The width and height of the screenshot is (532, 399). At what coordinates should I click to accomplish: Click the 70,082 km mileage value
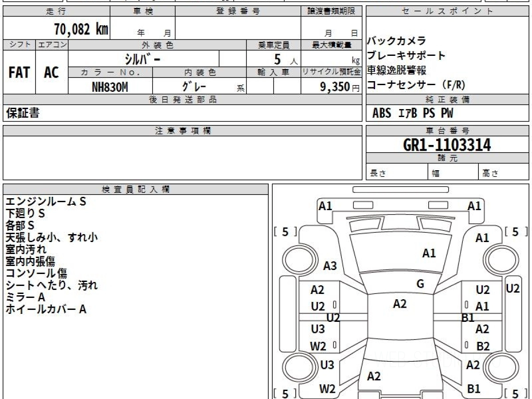click(81, 29)
